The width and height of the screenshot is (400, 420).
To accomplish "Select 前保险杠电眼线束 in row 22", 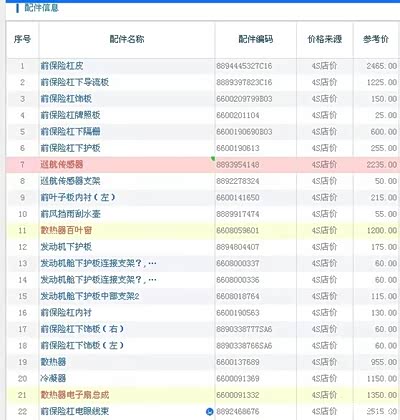I will 75,411.
